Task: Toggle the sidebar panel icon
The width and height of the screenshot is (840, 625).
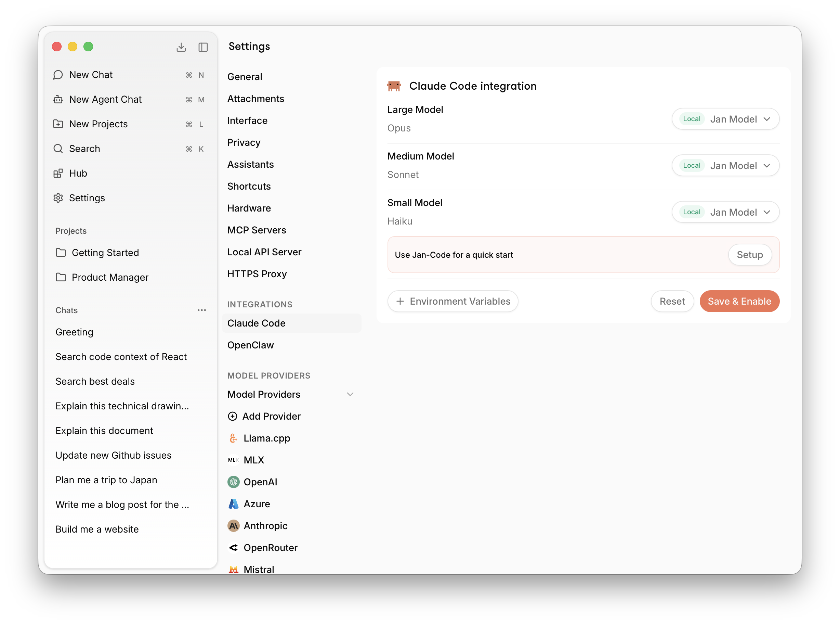Action: [203, 47]
